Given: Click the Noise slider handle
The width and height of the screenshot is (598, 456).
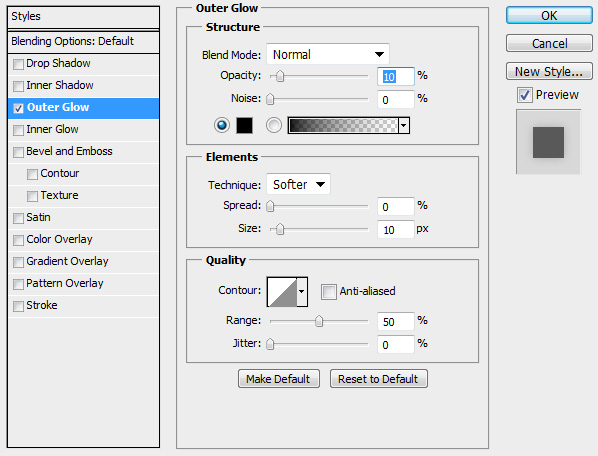Looking at the screenshot, I should 270,99.
